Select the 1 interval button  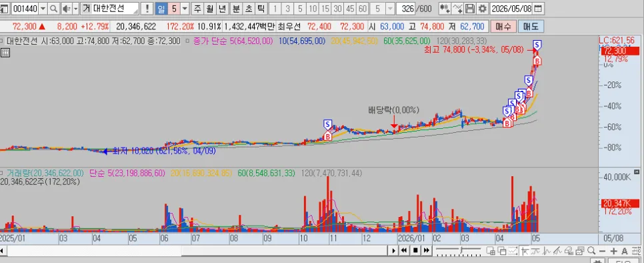tap(275, 8)
